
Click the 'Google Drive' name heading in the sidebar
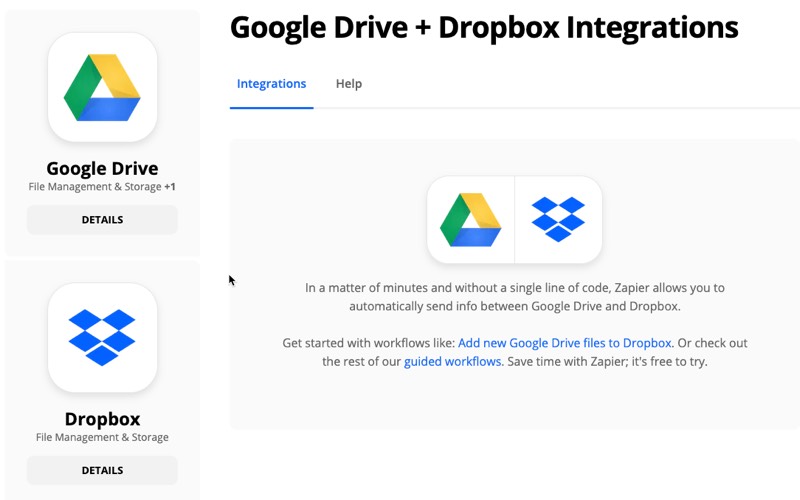click(x=102, y=168)
